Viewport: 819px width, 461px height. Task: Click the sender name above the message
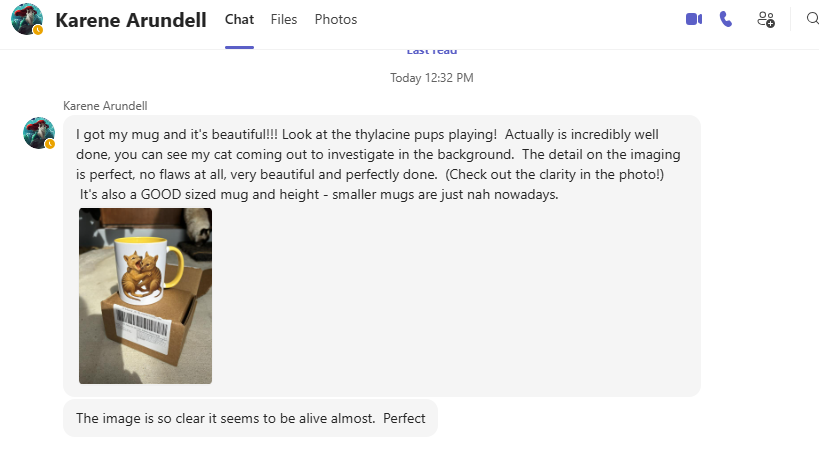[x=105, y=105]
